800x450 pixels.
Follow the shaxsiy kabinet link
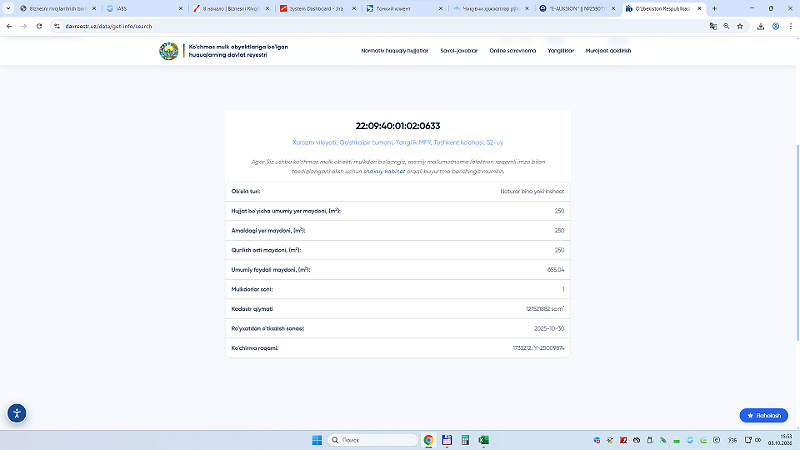tap(384, 171)
